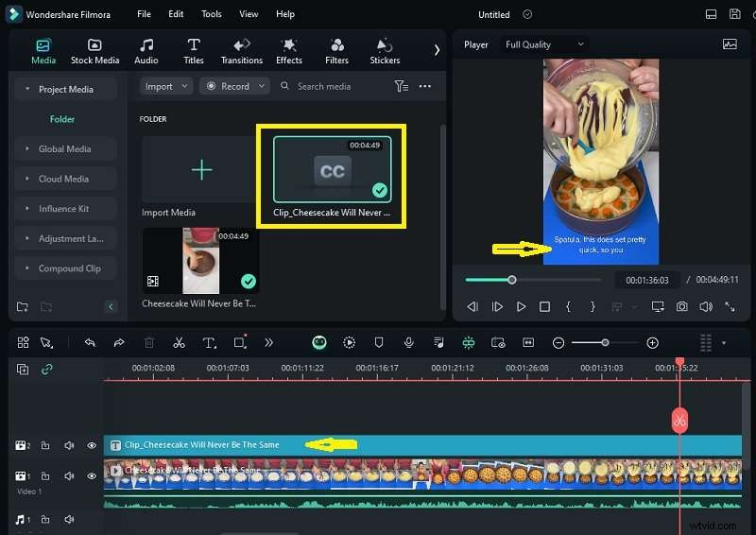Screen dimensions: 756x535
Task: Select the split scissors tool in timeline toolbar
Action: [179, 342]
